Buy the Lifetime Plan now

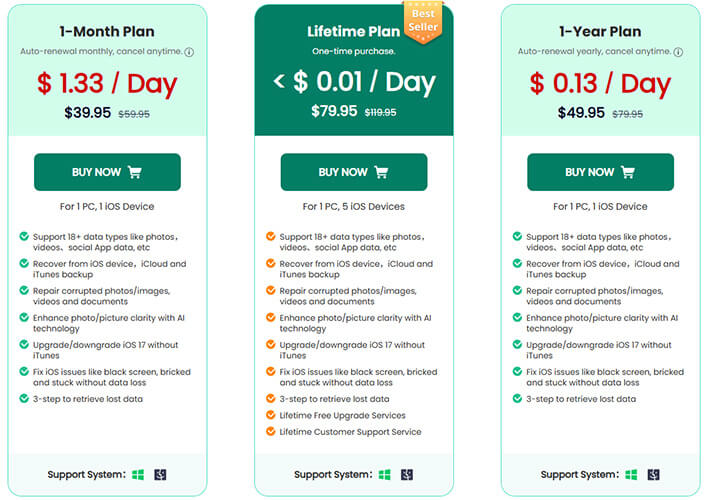click(354, 172)
